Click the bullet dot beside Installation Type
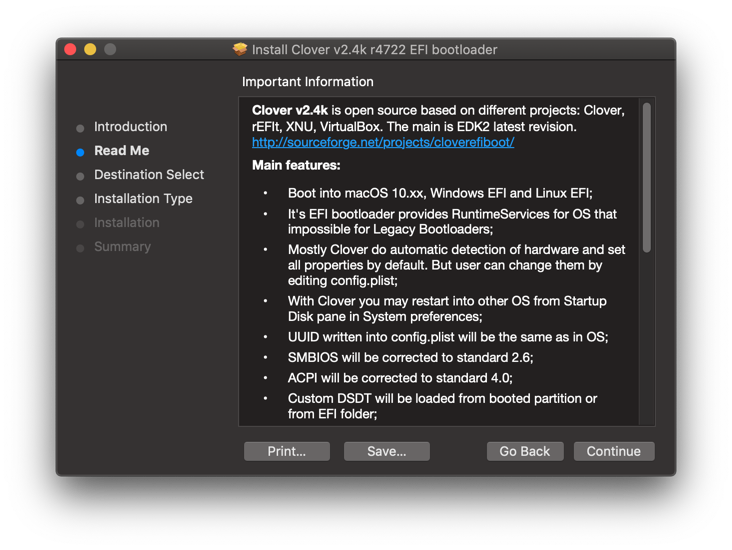This screenshot has width=732, height=550. [x=80, y=200]
